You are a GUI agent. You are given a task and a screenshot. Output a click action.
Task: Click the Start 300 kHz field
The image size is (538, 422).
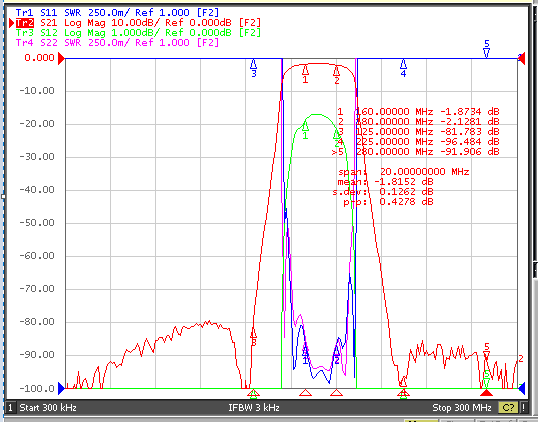tap(48, 408)
